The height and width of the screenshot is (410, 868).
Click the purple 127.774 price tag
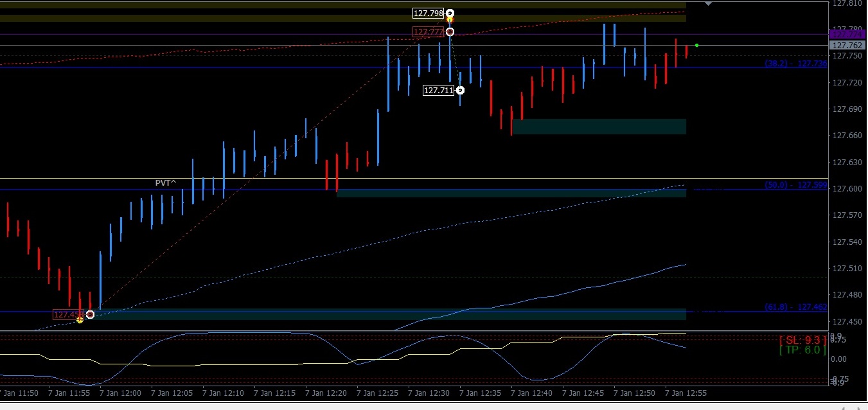click(847, 33)
